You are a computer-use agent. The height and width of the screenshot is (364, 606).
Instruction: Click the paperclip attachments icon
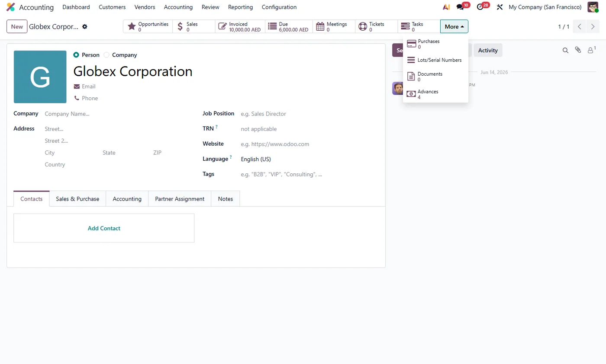click(x=578, y=50)
